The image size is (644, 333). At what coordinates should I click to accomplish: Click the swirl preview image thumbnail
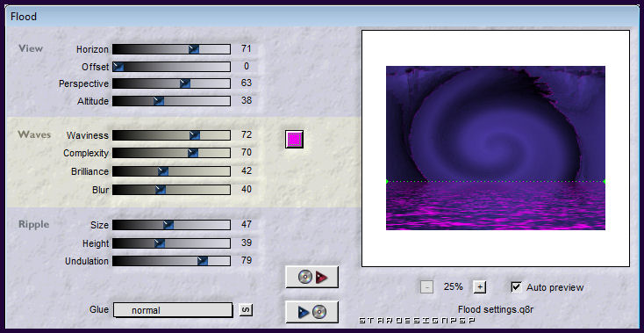(496, 148)
